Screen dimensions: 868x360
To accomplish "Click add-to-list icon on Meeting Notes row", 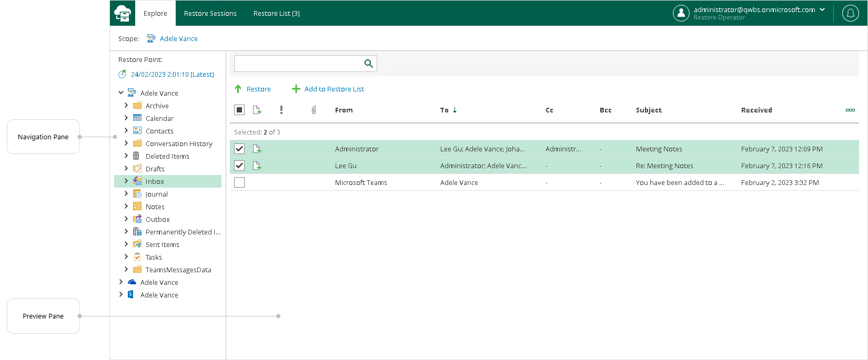I will tap(257, 149).
